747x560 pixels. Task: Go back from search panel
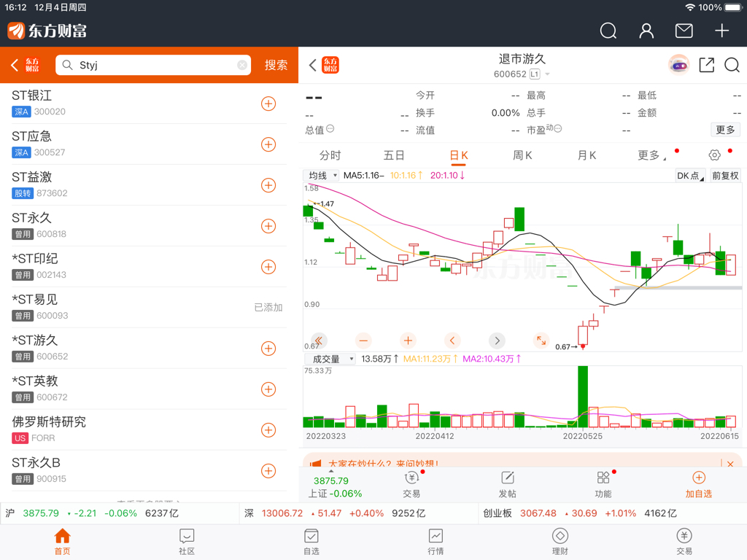click(15, 65)
